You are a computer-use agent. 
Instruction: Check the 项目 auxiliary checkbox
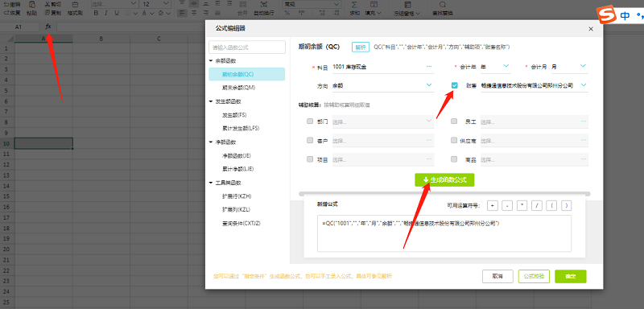310,159
